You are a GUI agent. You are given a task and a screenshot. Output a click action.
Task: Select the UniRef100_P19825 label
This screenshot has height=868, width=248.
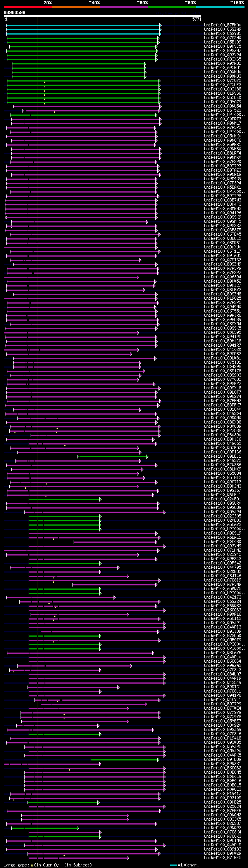pyautogui.click(x=222, y=298)
